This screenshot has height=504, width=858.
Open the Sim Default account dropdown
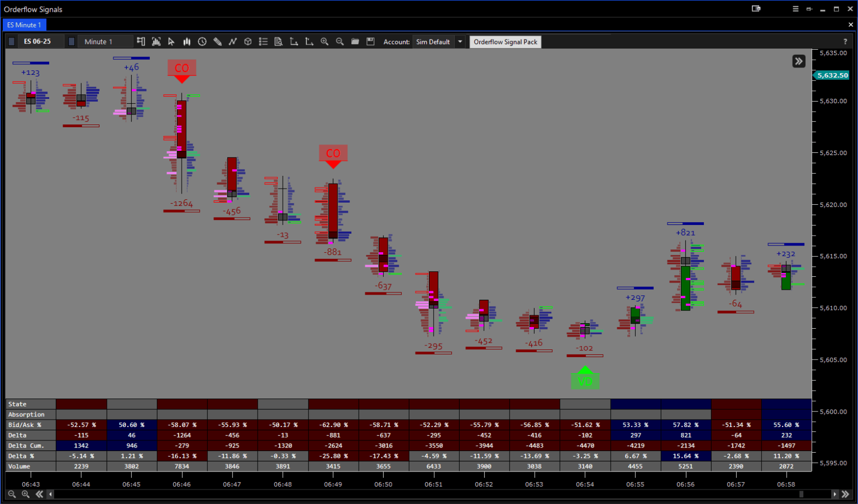click(460, 41)
